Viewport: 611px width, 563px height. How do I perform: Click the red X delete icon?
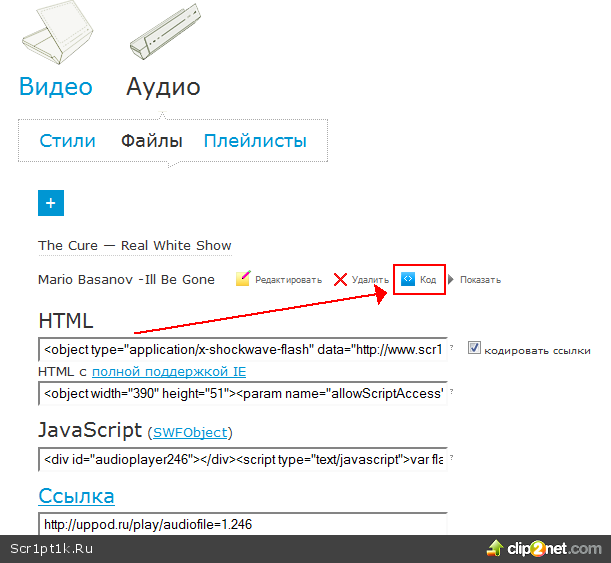[x=340, y=279]
